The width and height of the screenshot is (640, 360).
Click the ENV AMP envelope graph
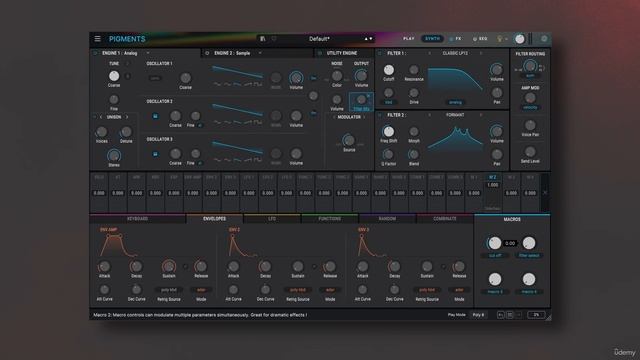tap(118, 245)
